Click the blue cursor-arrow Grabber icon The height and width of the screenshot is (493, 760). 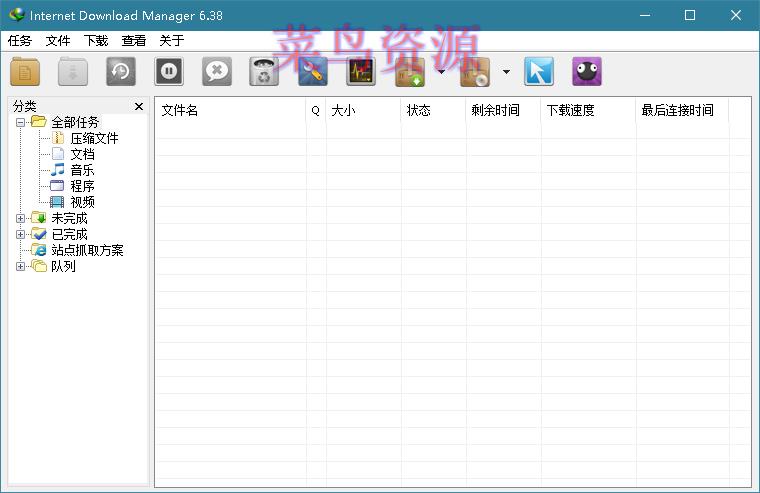click(x=538, y=72)
